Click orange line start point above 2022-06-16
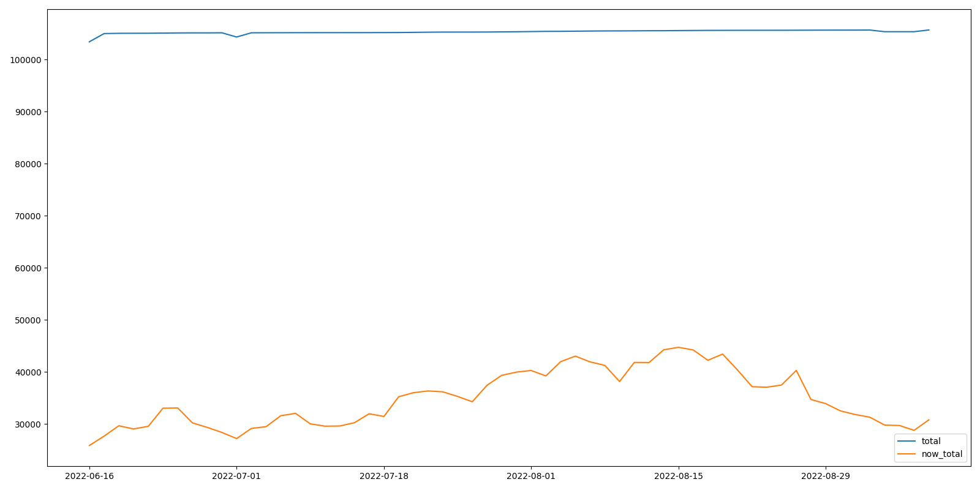 [x=89, y=445]
